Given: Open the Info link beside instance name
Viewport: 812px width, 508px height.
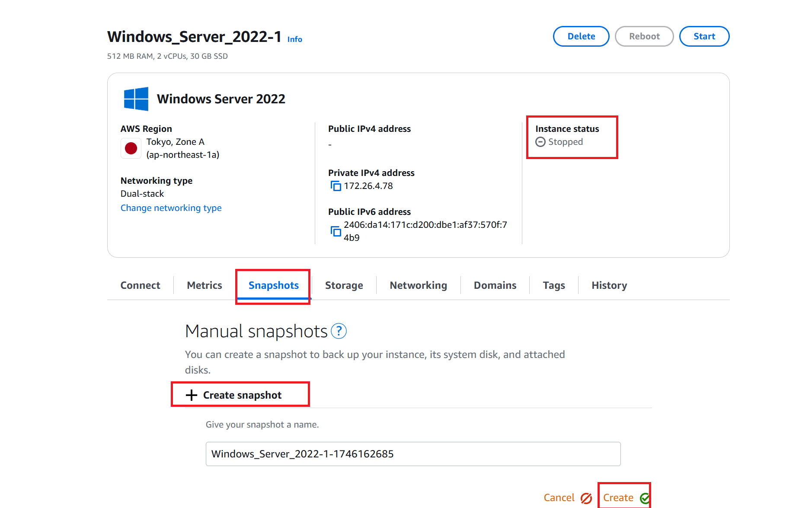Looking at the screenshot, I should pyautogui.click(x=295, y=39).
